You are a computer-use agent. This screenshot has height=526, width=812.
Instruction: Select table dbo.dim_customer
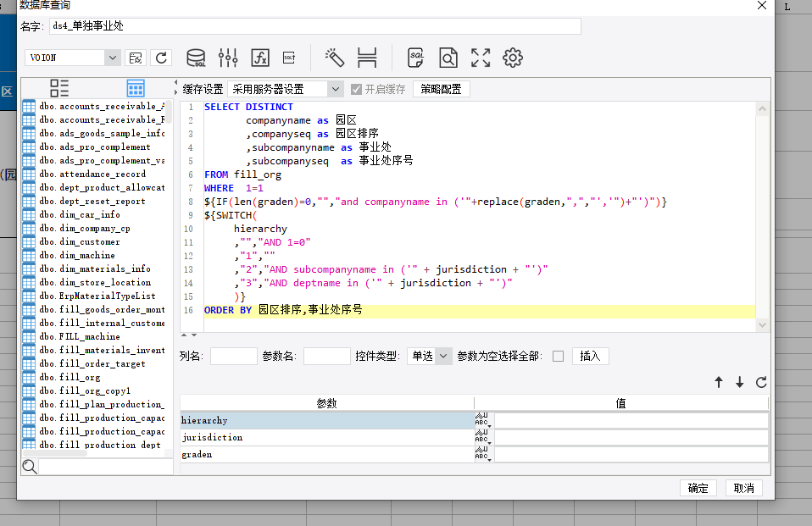click(79, 241)
